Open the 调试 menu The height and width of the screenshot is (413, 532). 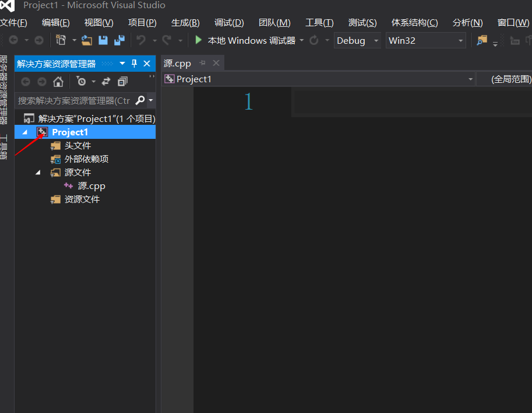click(x=228, y=22)
